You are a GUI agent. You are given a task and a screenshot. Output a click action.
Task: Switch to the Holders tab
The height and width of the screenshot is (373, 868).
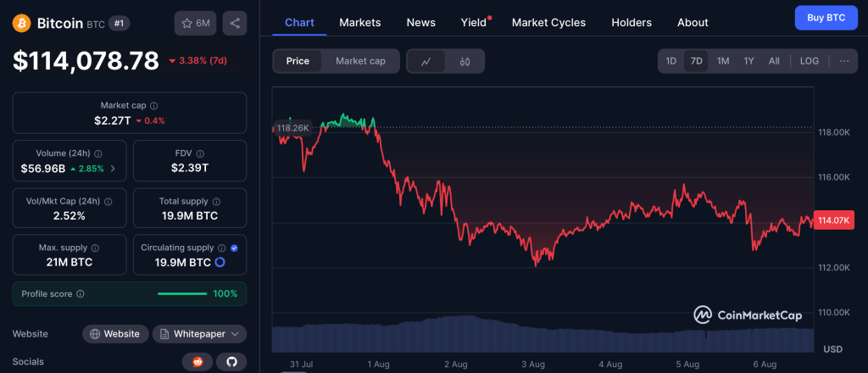tap(632, 23)
